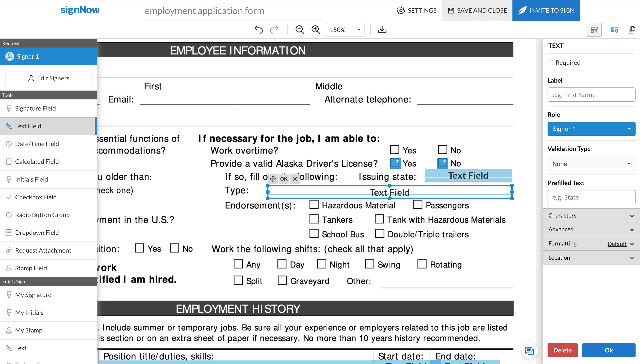The height and width of the screenshot is (364, 640).
Task: Download the document via the toolbar icon
Action: pos(382,30)
